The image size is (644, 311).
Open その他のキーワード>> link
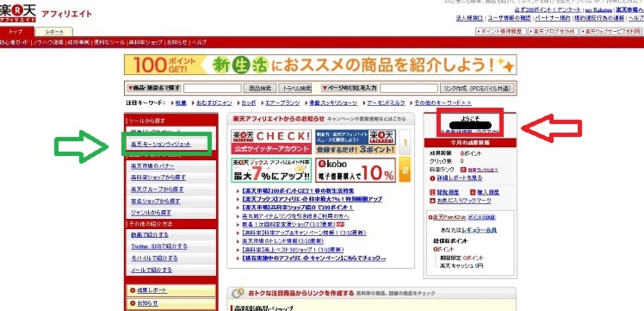[x=443, y=103]
